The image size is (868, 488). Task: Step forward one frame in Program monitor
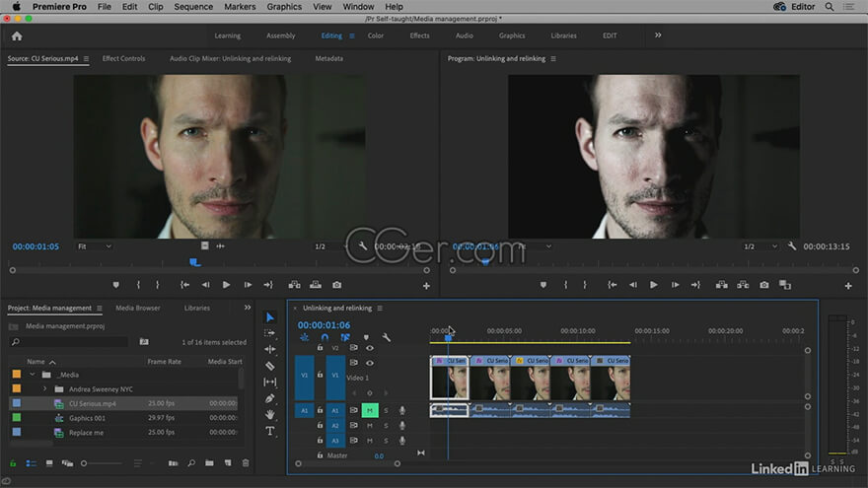coord(675,285)
